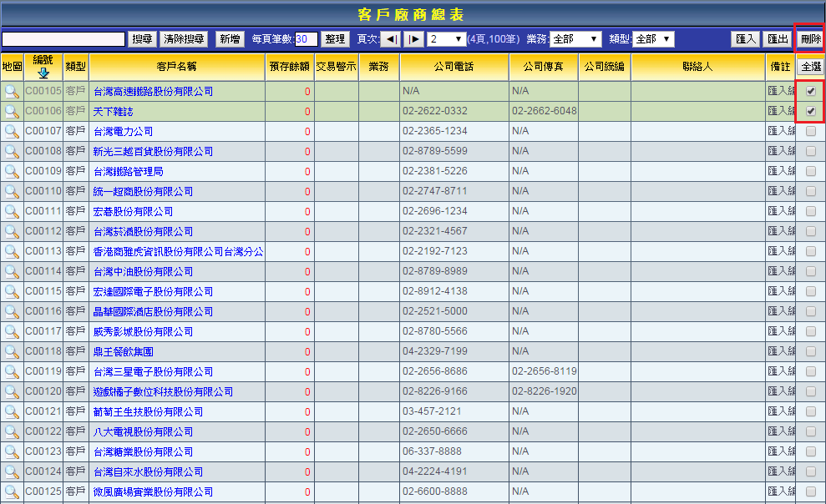Uncheck the checkbox for 台灣高速鐵路股份有限公司
Viewport: 826px width, 504px height.
pyautogui.click(x=810, y=91)
